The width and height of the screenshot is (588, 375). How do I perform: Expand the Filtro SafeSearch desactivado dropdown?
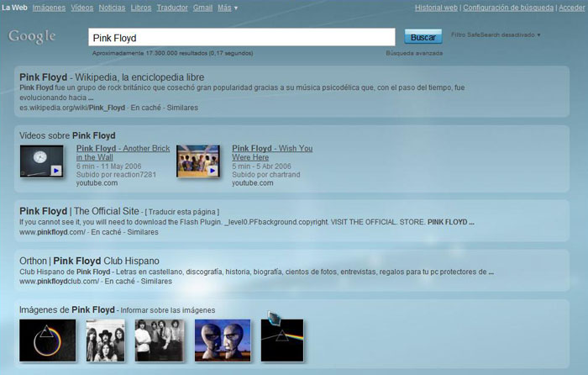(x=496, y=35)
